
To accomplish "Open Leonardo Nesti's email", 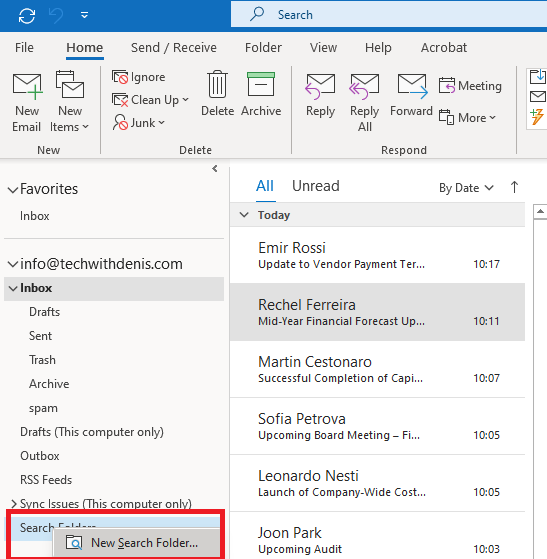I will pyautogui.click(x=377, y=483).
